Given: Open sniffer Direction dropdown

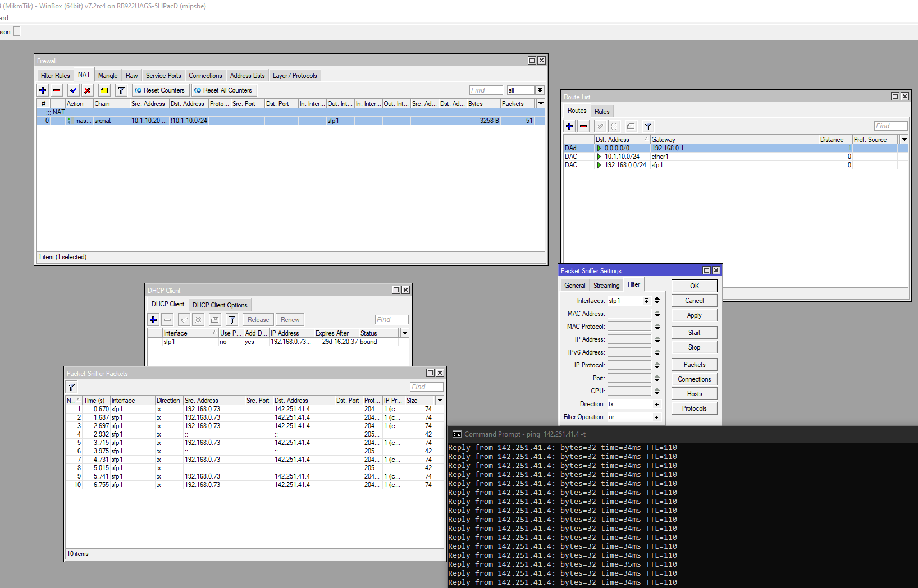Looking at the screenshot, I should coord(656,404).
